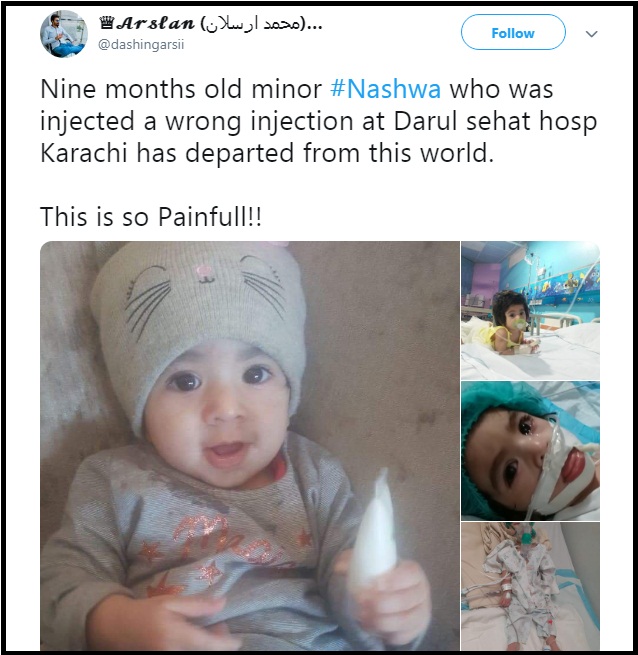638x655 pixels.
Task: Open the Arslan profile avatar photo
Action: pyautogui.click(x=64, y=34)
